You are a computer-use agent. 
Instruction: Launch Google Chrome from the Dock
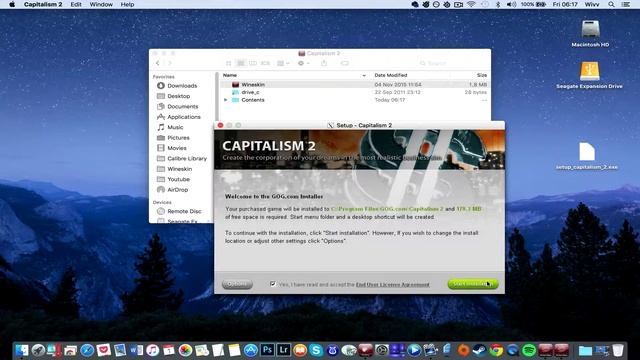tap(496, 350)
